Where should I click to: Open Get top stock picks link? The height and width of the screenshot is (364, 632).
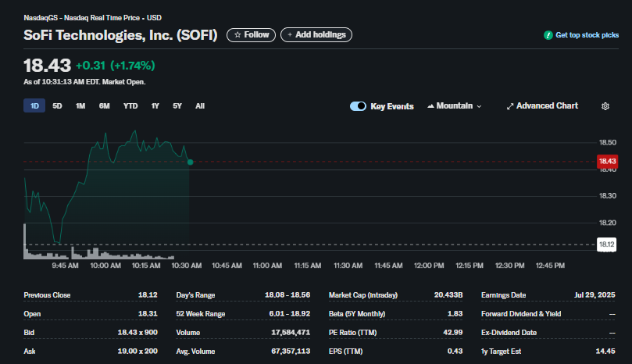pos(581,35)
